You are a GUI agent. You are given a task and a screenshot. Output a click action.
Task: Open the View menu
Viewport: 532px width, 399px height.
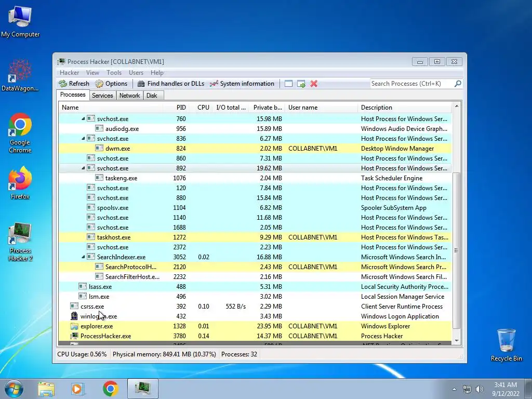pos(92,73)
